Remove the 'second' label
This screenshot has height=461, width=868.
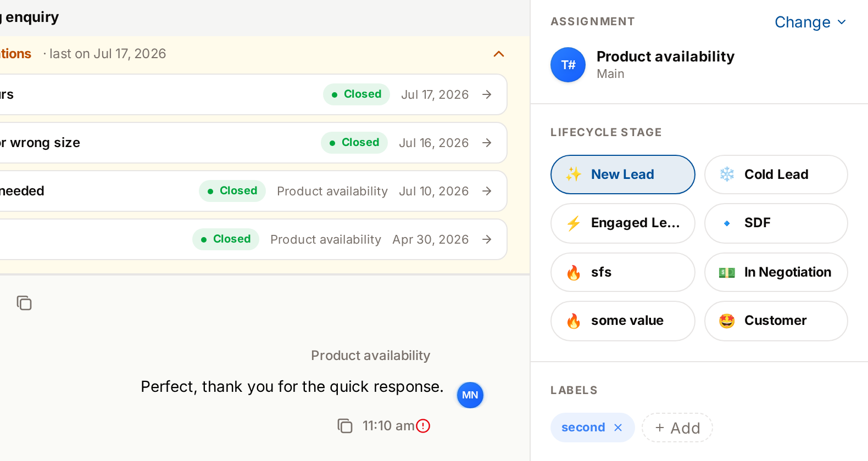tap(618, 428)
